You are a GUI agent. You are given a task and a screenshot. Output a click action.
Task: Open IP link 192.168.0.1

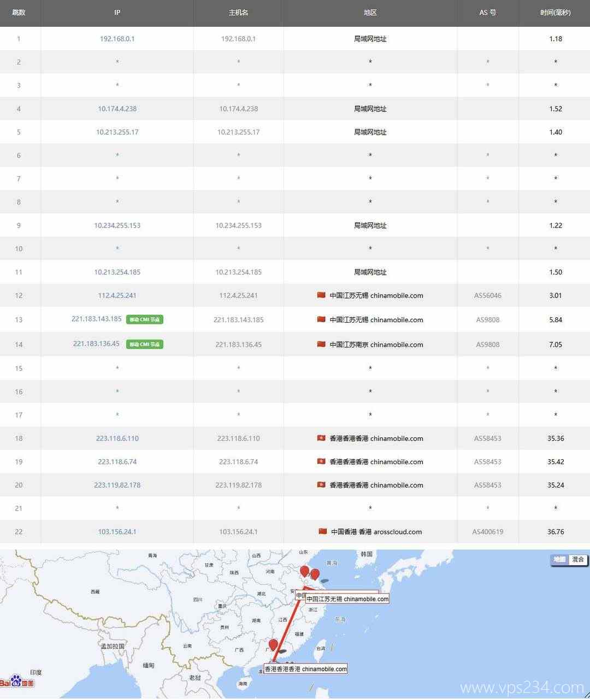[x=117, y=39]
